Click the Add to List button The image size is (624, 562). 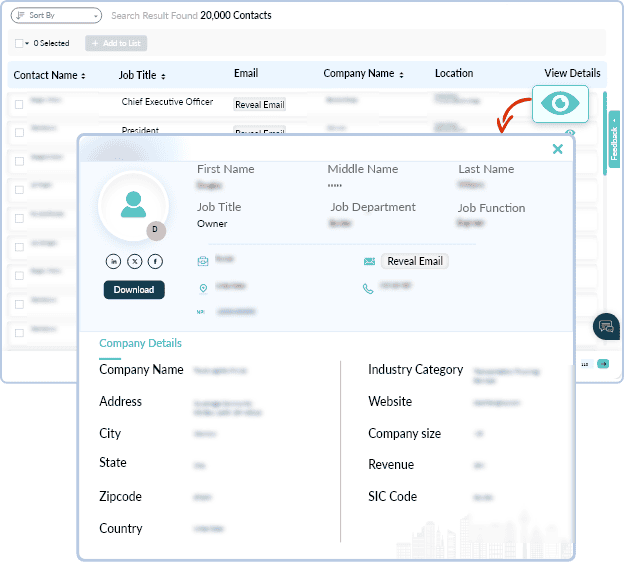pyautogui.click(x=116, y=43)
